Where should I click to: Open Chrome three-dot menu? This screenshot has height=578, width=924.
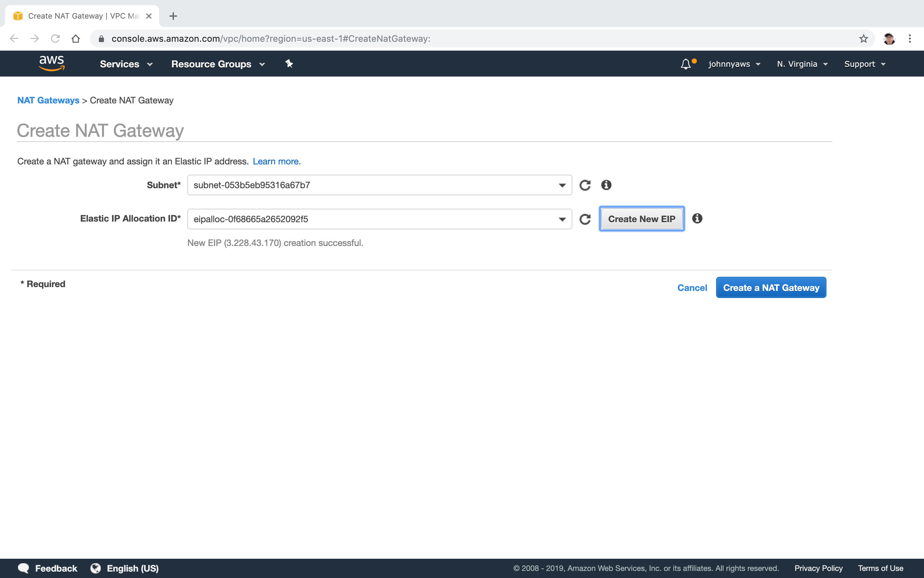(x=910, y=39)
